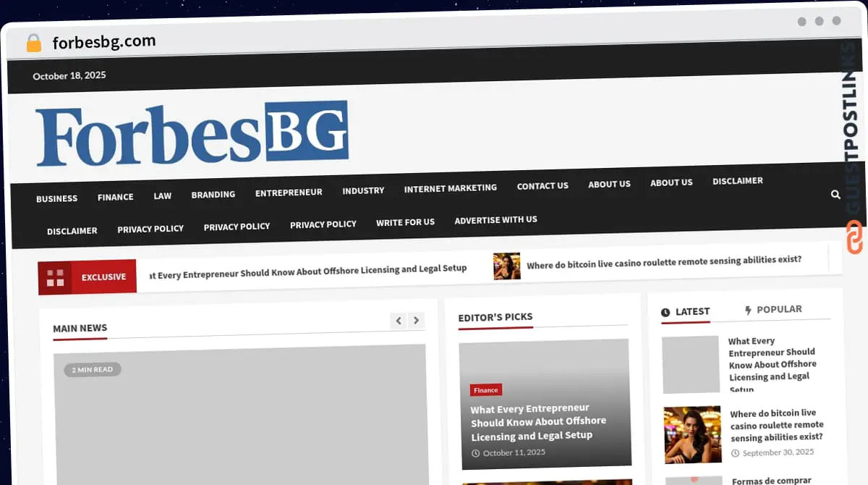Click the padlock icon beside the URL

pyautogui.click(x=34, y=43)
